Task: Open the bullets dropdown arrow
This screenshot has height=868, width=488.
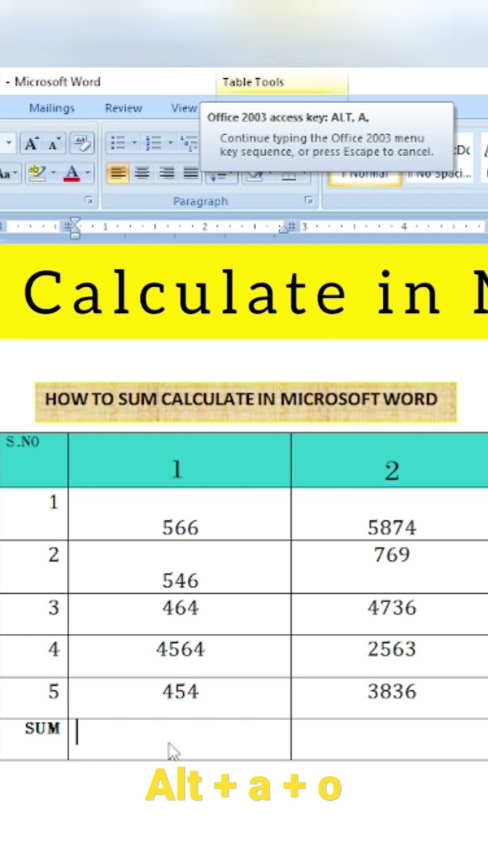Action: click(x=134, y=143)
